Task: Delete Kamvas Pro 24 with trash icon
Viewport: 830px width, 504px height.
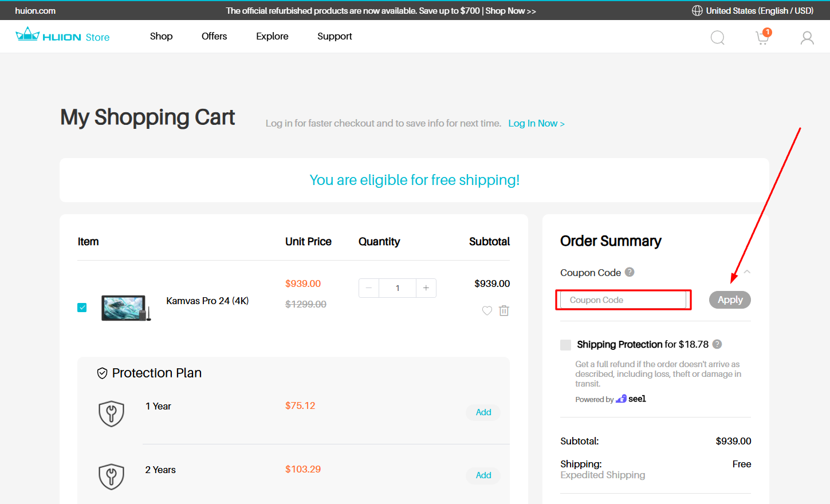Action: pyautogui.click(x=504, y=310)
